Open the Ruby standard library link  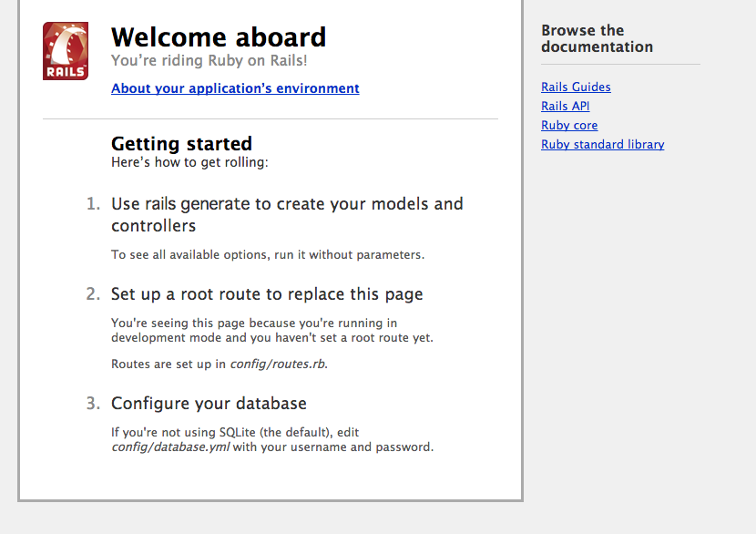click(x=602, y=144)
